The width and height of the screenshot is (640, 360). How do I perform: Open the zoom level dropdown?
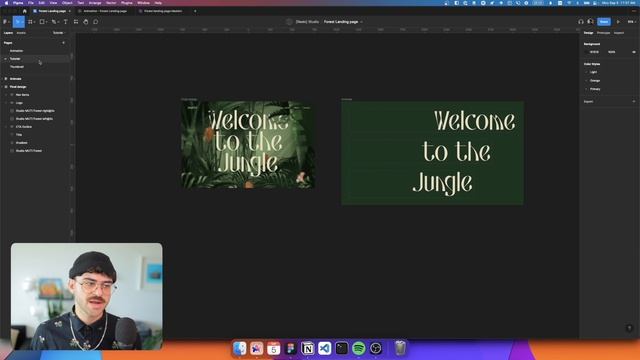pyautogui.click(x=631, y=22)
